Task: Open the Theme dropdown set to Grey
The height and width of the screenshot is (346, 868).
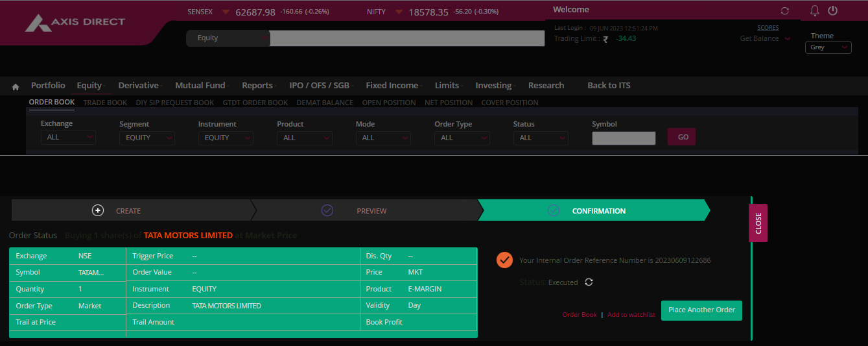Action: pyautogui.click(x=828, y=47)
